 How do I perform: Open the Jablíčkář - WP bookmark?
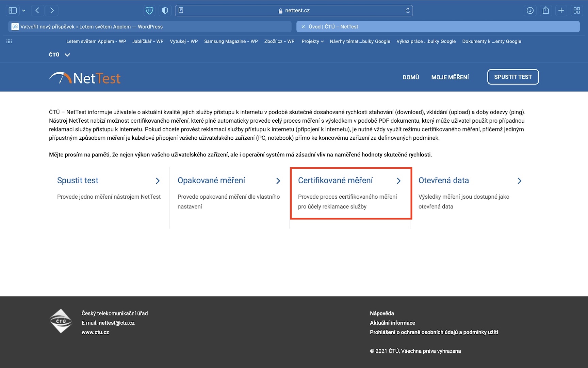[148, 41]
